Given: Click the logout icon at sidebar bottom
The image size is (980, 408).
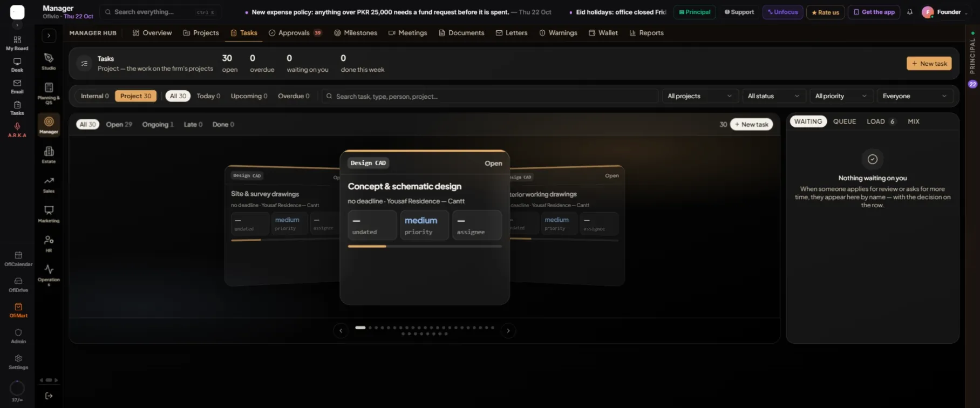Looking at the screenshot, I should [x=49, y=396].
